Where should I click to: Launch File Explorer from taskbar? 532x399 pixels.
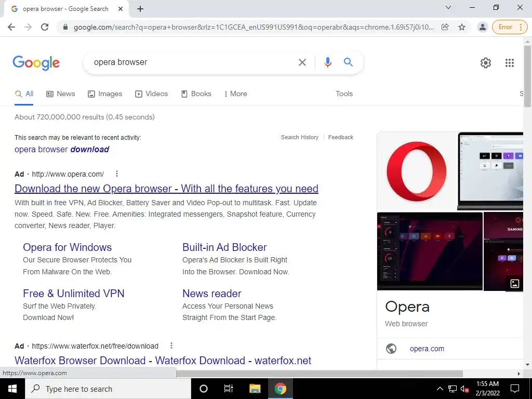[x=255, y=389]
